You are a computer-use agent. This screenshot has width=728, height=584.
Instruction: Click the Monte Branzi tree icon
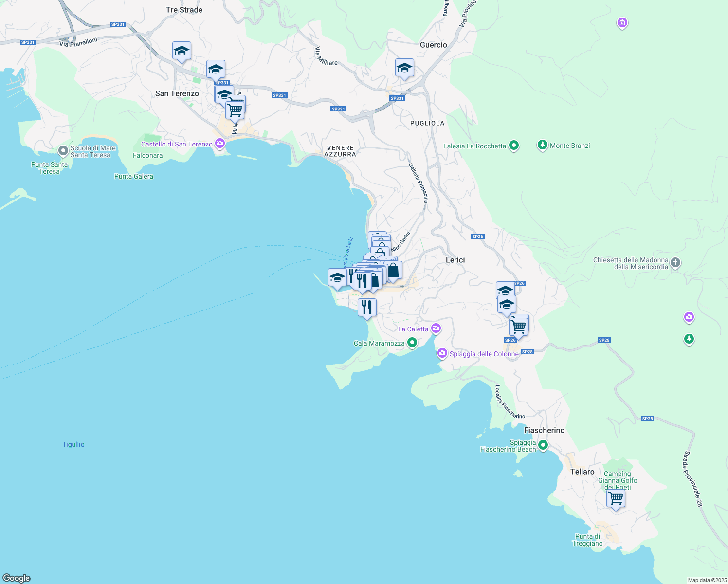pyautogui.click(x=542, y=145)
